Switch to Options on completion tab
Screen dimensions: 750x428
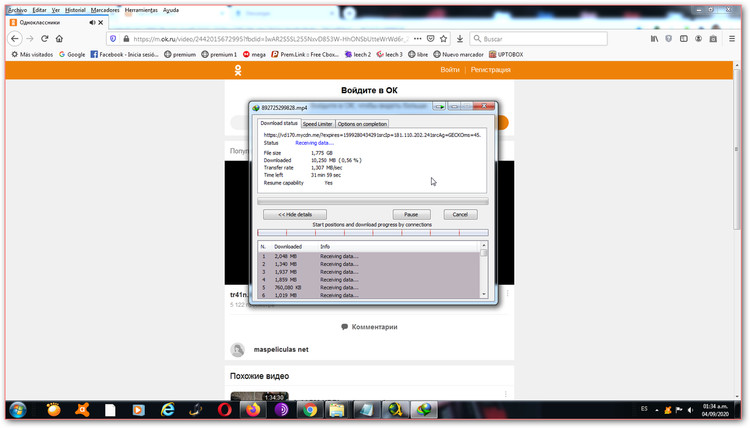click(x=362, y=124)
